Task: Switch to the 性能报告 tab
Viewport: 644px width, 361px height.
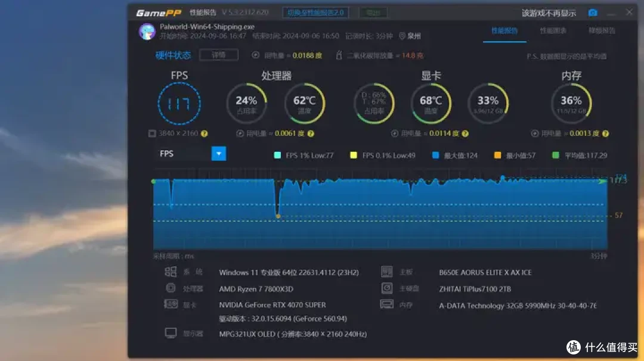Action: pyautogui.click(x=504, y=31)
